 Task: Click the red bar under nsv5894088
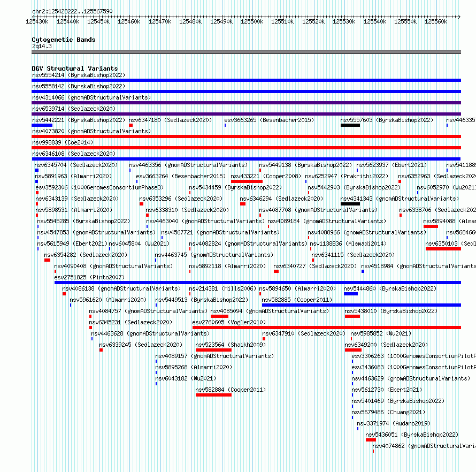(x=431, y=226)
